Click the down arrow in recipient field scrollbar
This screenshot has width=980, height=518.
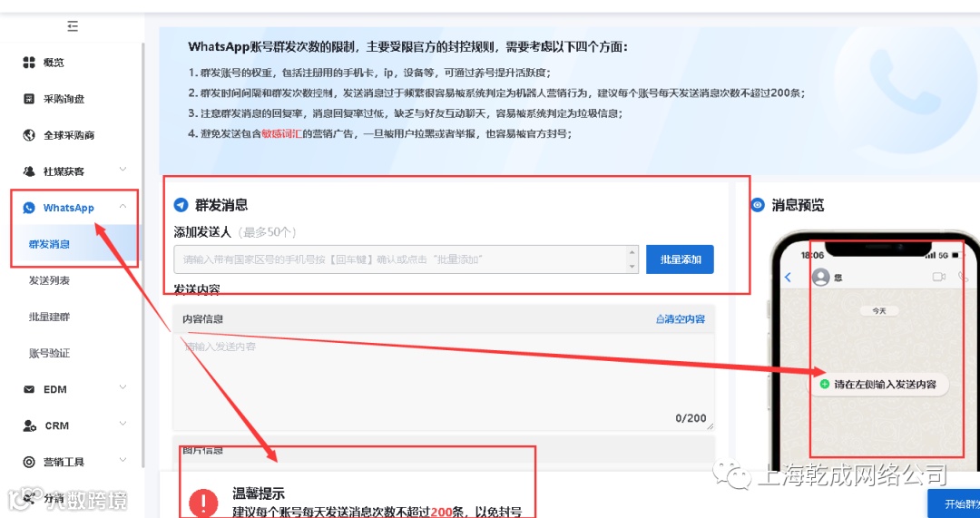tap(632, 267)
